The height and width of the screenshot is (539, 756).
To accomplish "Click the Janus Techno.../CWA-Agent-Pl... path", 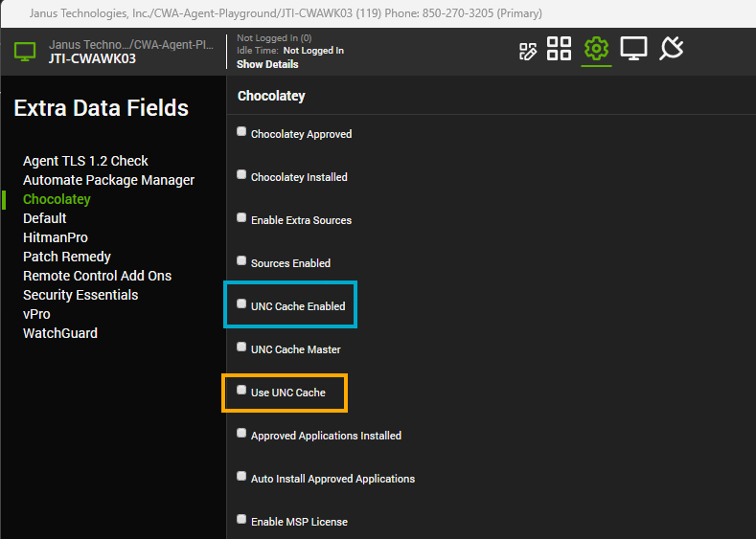I will 131,45.
